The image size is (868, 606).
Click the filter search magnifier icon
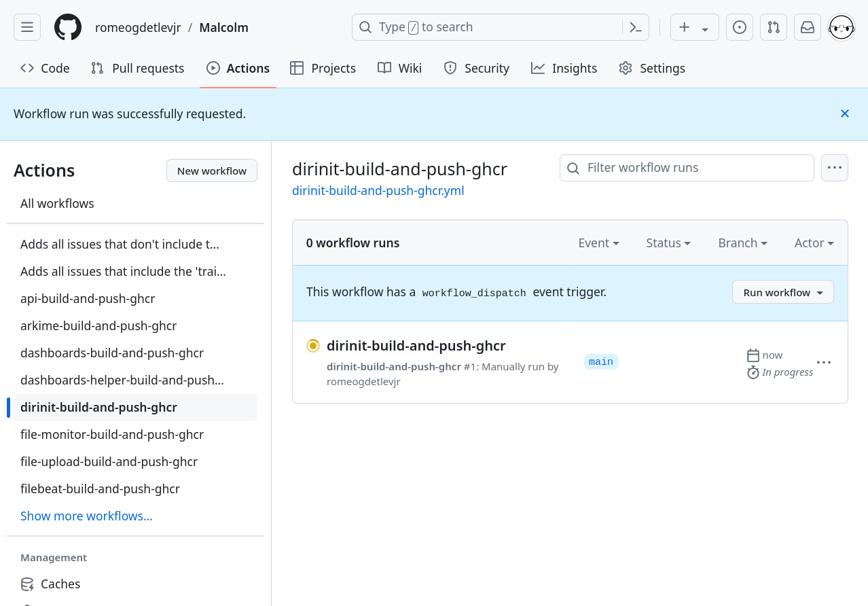click(573, 168)
